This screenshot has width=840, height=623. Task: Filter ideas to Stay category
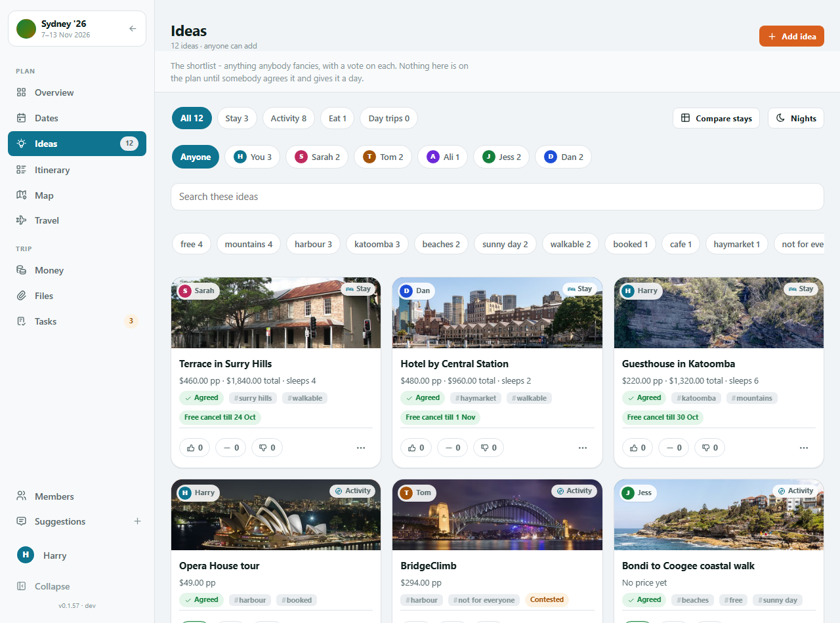tap(237, 118)
